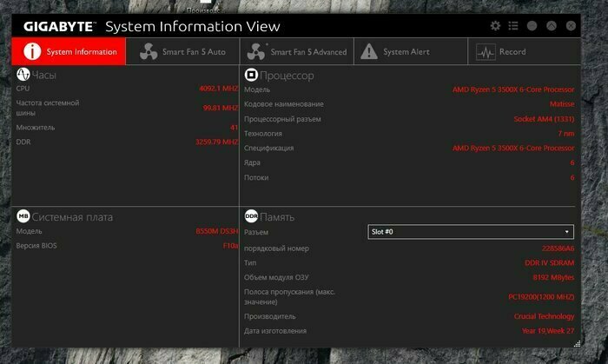Click the порядковый номер label

click(276, 248)
